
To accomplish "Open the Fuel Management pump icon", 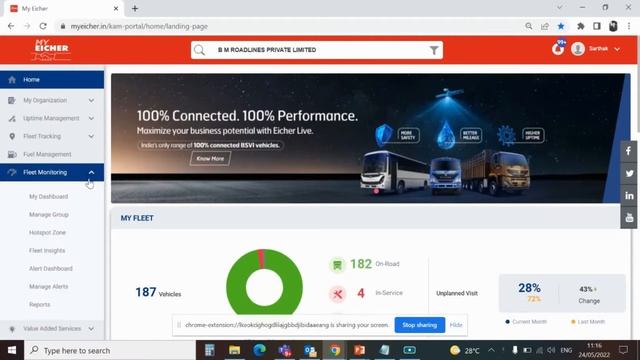I will 12,154.
